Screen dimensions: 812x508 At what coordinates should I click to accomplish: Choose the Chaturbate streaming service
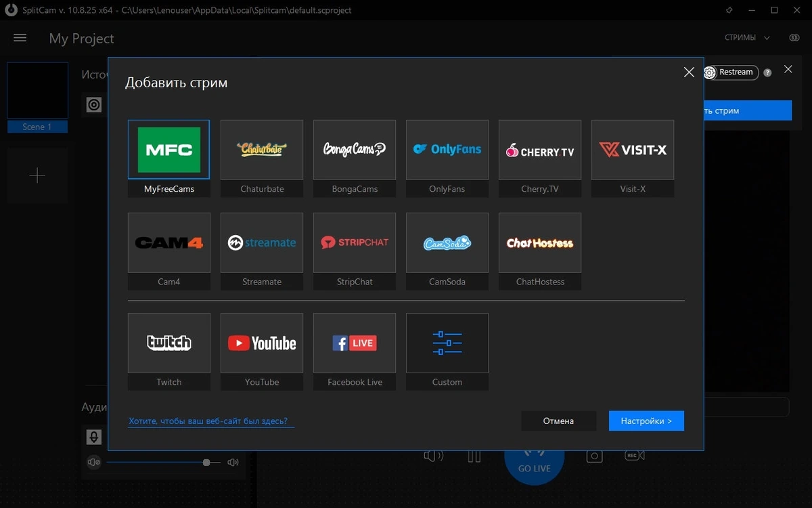262,158
